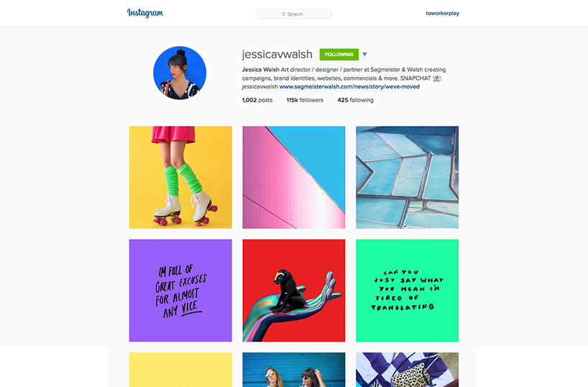Viewport: 588px width, 387px height.
Task: Click in the Search field
Action: click(294, 14)
